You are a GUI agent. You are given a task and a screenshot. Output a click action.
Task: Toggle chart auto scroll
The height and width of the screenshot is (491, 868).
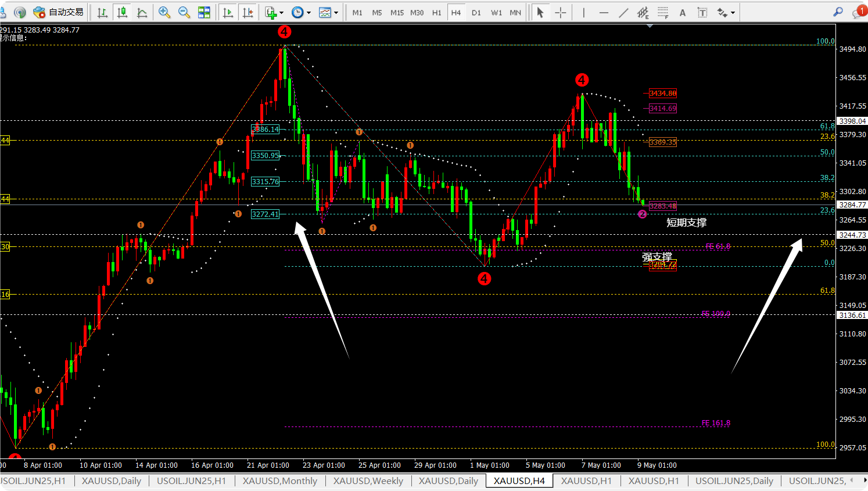point(228,12)
